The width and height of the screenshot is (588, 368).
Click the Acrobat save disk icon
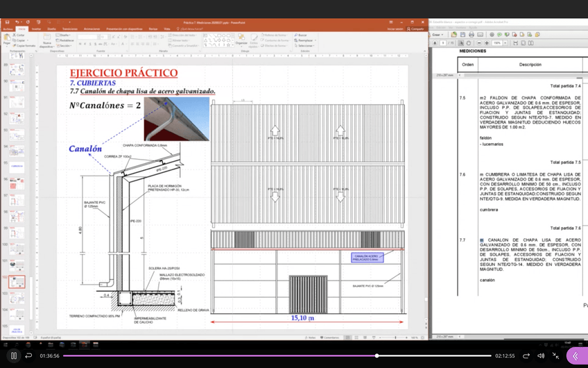point(462,34)
